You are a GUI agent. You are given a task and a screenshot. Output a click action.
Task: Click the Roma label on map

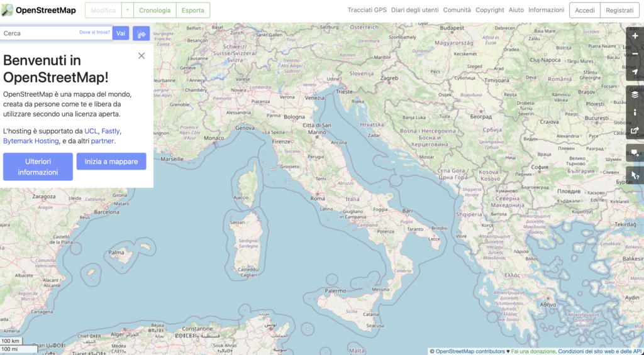pyautogui.click(x=318, y=198)
